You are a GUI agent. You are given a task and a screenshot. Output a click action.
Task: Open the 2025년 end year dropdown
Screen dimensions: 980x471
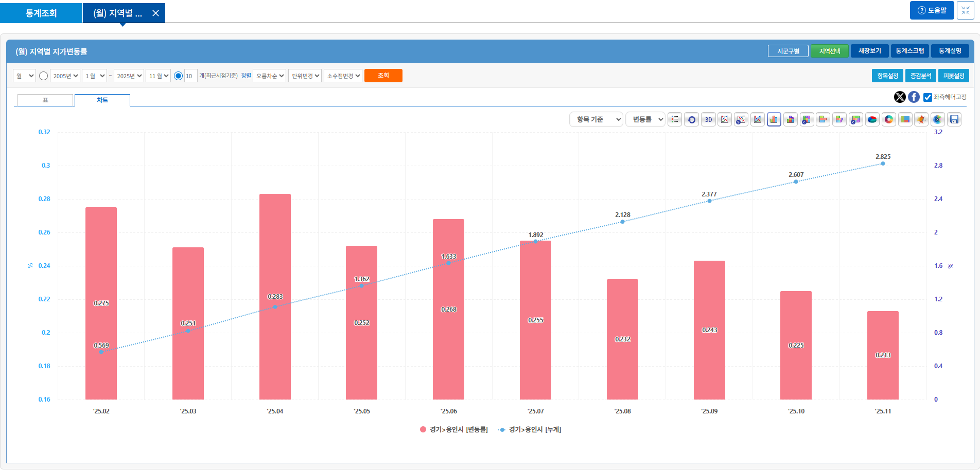click(129, 76)
